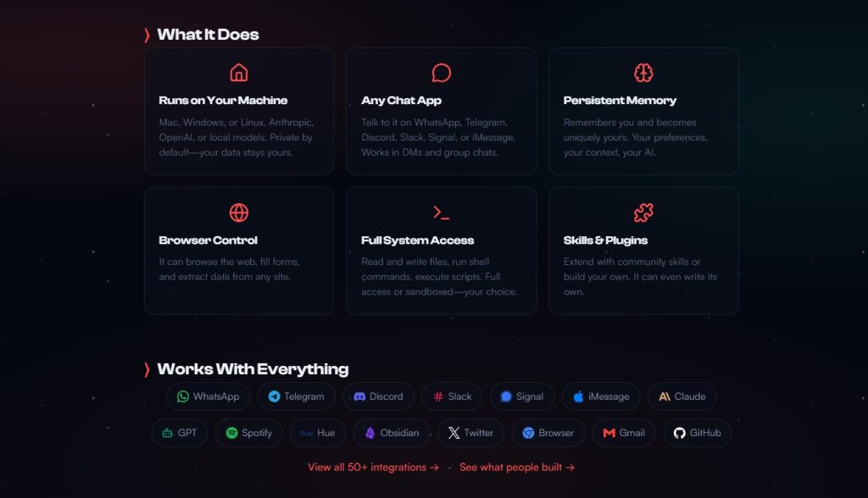Select the iMessage integration chip

click(x=601, y=396)
